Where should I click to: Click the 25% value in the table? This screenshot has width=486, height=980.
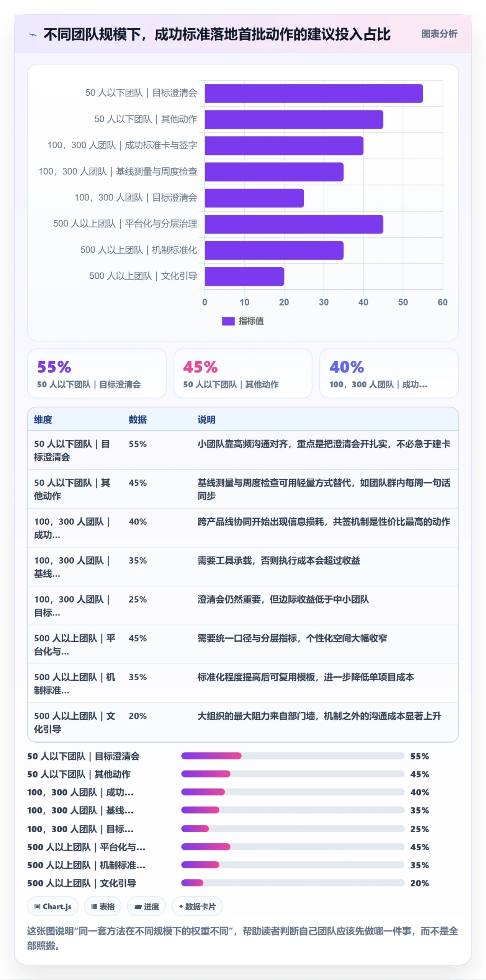tap(137, 599)
